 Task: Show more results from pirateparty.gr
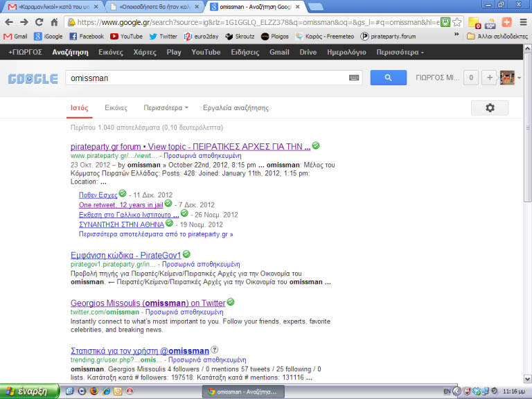click(x=156, y=234)
